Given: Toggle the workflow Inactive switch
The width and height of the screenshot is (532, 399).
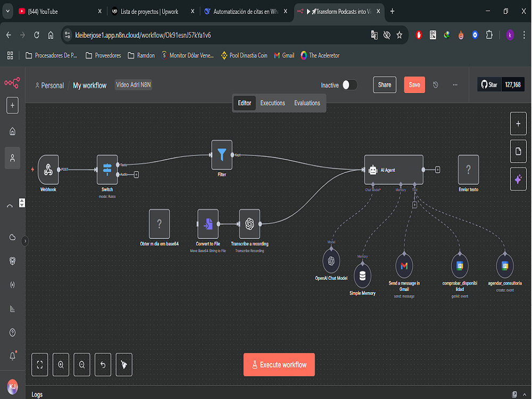Looking at the screenshot, I should [x=350, y=85].
